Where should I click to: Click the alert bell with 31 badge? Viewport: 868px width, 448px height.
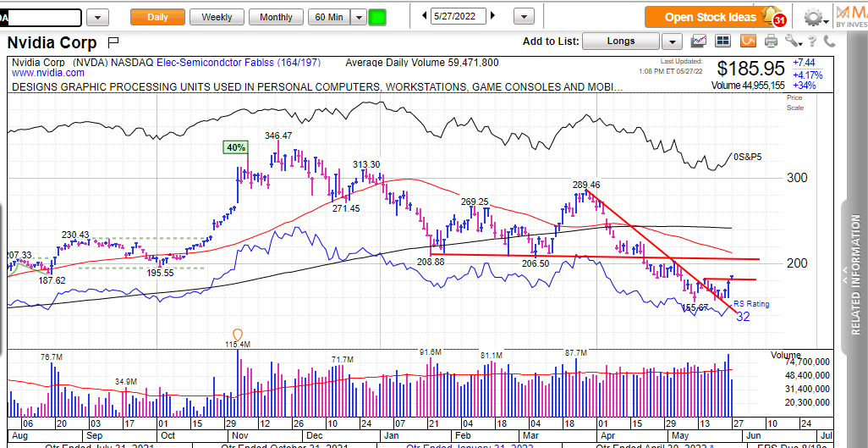(x=774, y=17)
